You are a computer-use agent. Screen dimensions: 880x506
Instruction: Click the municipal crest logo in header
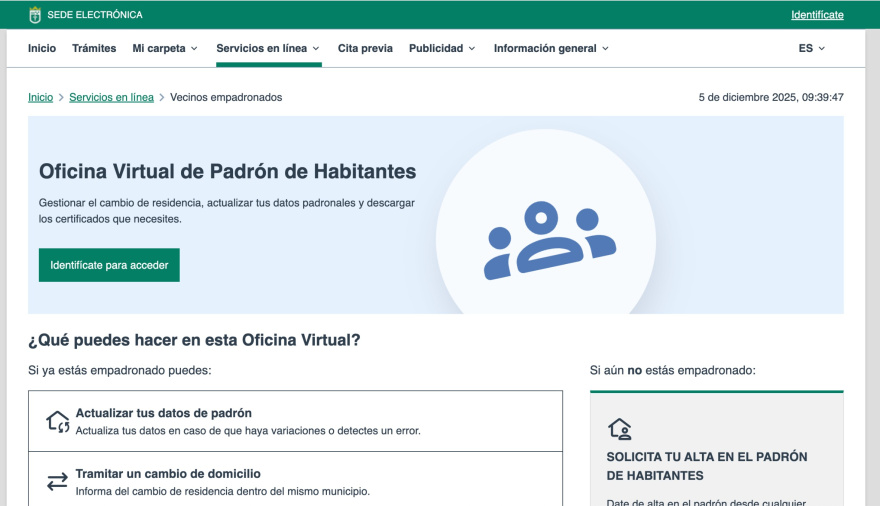(x=35, y=15)
